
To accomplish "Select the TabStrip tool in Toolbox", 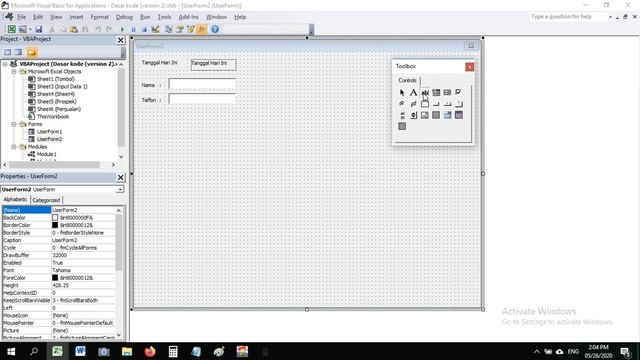I will [447, 104].
